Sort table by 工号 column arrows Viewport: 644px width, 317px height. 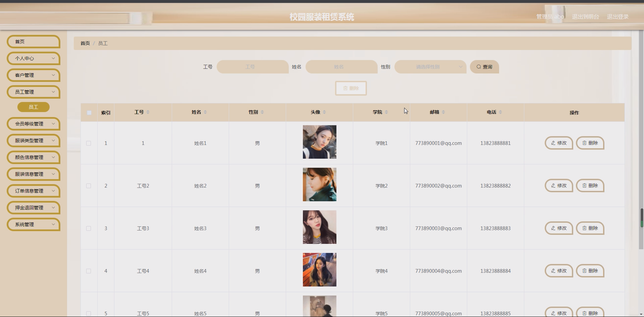click(x=148, y=112)
